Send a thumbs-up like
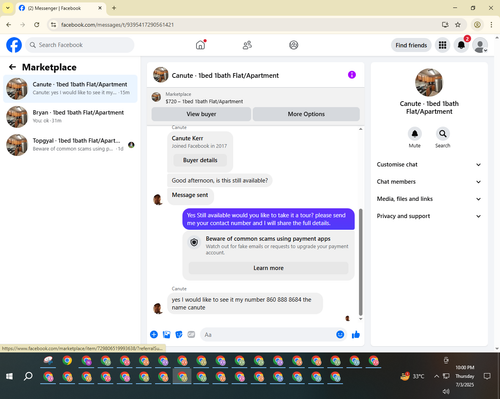This screenshot has width=500, height=399. (356, 334)
